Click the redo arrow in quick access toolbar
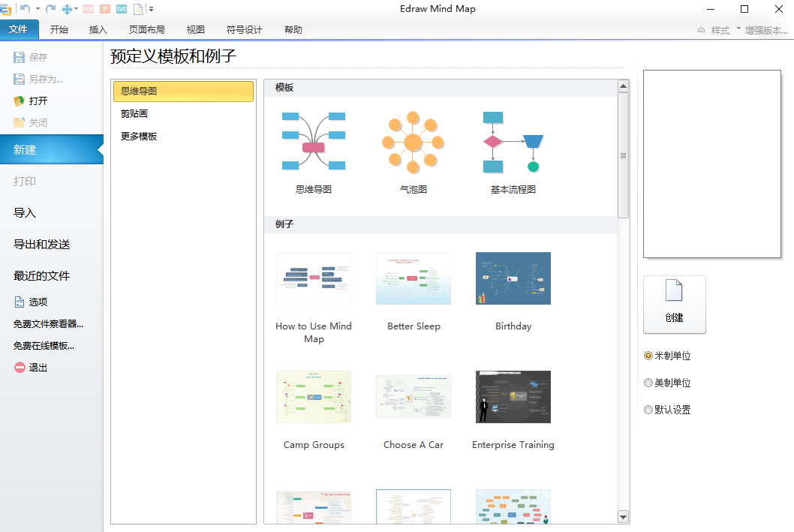Image resolution: width=794 pixels, height=532 pixels. coord(50,9)
